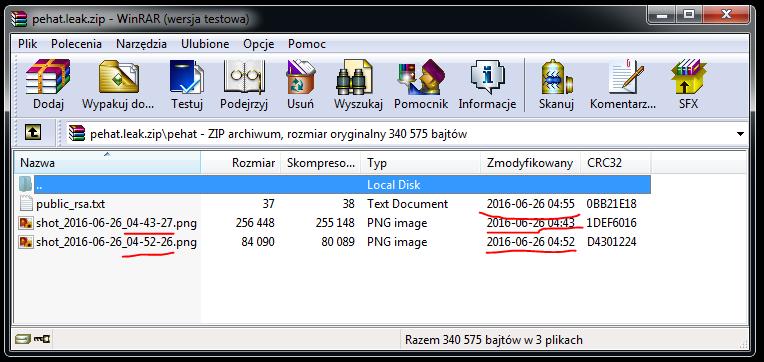764x362 pixels.
Task: Sort by the Nazwa column header
Action: click(x=107, y=163)
